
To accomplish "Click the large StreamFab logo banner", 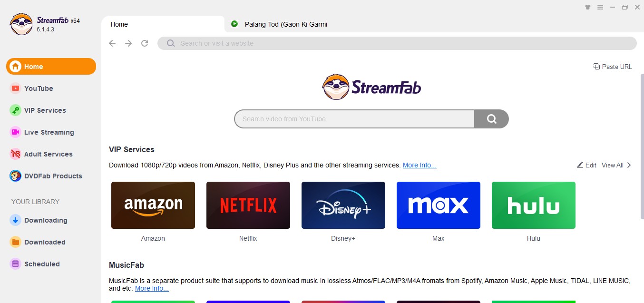I will click(x=371, y=87).
